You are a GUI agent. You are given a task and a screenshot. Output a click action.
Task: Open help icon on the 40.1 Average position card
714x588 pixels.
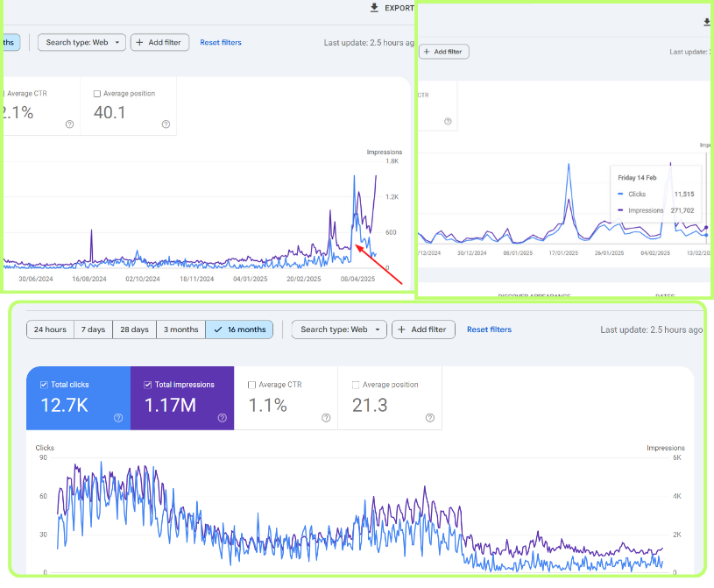pos(166,124)
